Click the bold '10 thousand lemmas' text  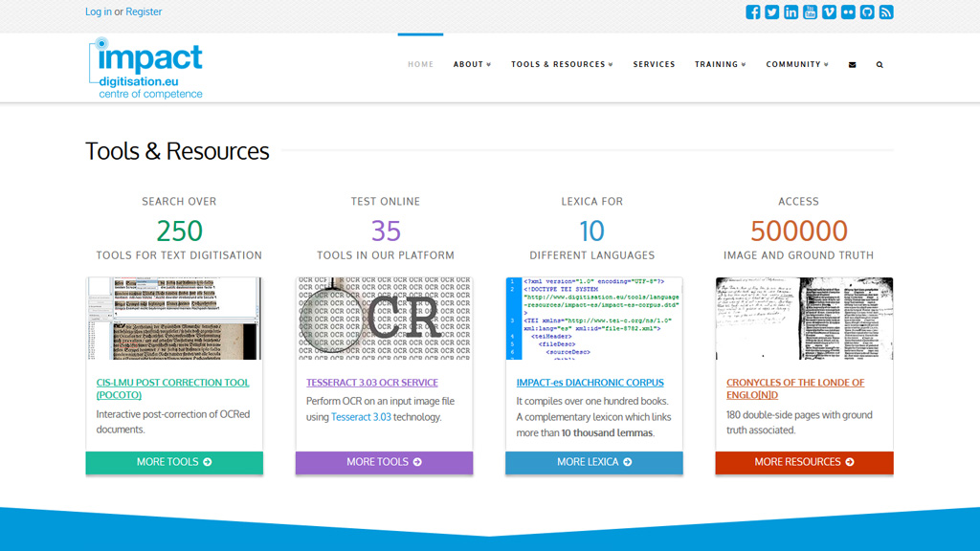607,433
